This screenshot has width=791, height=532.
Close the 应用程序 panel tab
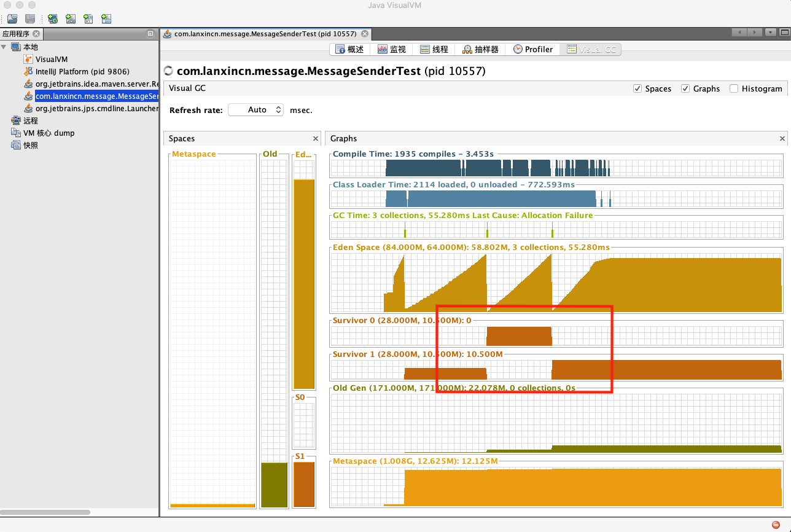tap(36, 34)
